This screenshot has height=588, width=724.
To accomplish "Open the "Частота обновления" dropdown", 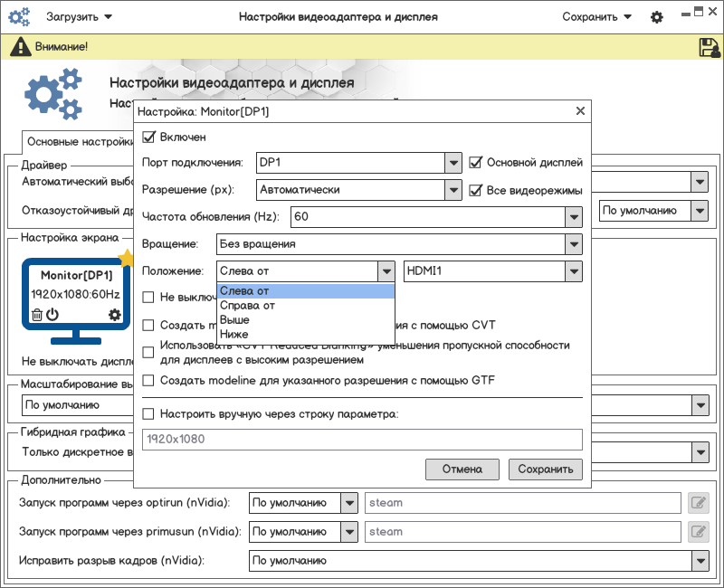I will [x=572, y=217].
